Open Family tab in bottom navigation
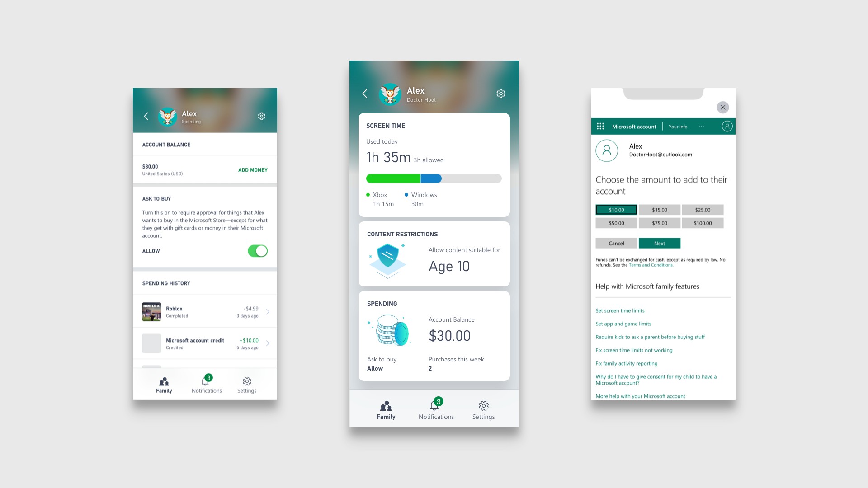868x488 pixels. pyautogui.click(x=386, y=409)
